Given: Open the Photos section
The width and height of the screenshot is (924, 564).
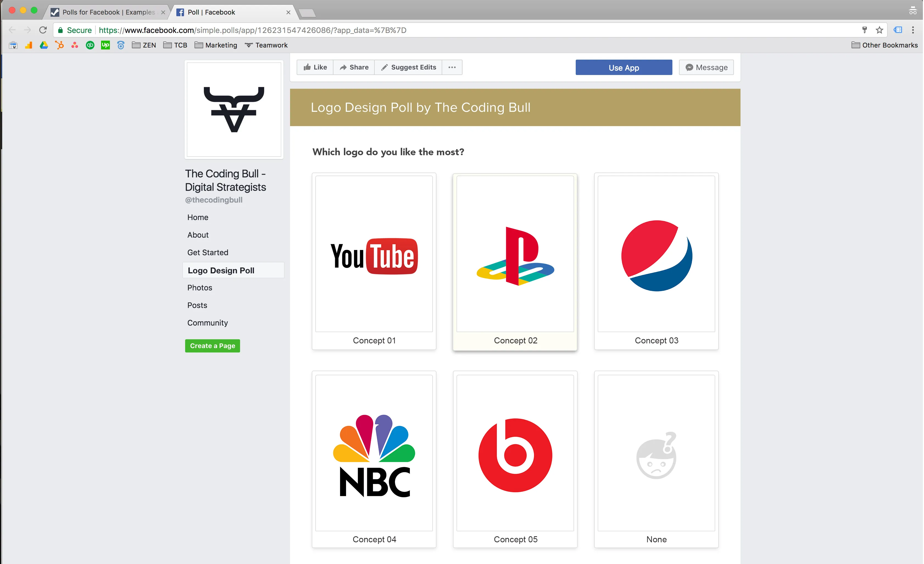Looking at the screenshot, I should 199,288.
